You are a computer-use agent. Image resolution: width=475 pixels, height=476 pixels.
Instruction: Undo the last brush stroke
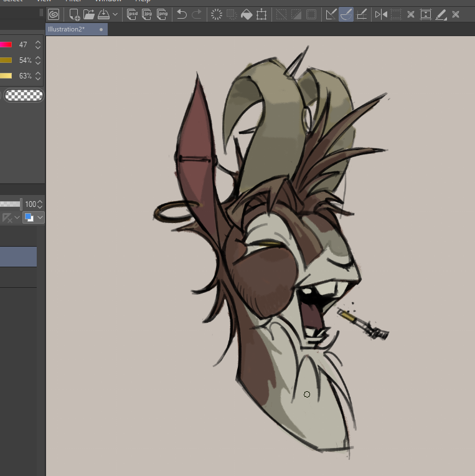point(182,14)
